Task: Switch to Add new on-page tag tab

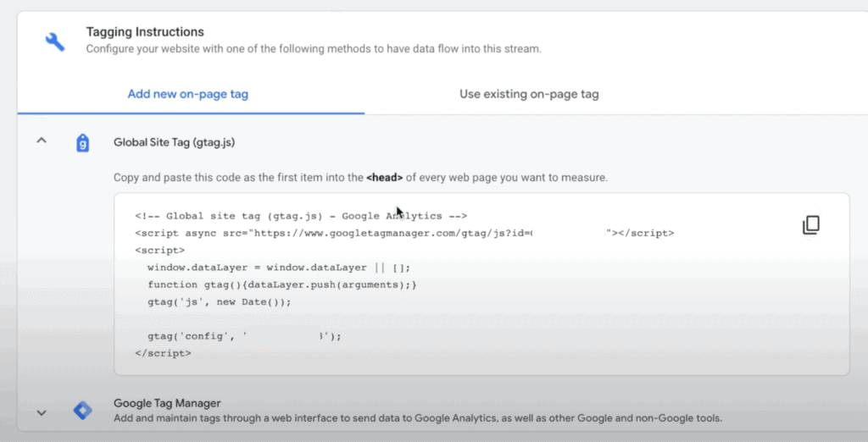Action: (x=188, y=94)
